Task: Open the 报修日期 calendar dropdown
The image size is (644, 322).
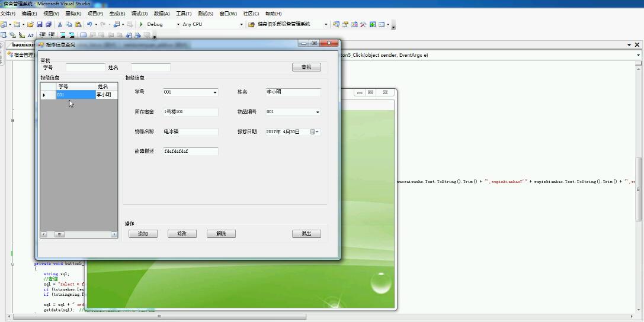Action: 315,131
